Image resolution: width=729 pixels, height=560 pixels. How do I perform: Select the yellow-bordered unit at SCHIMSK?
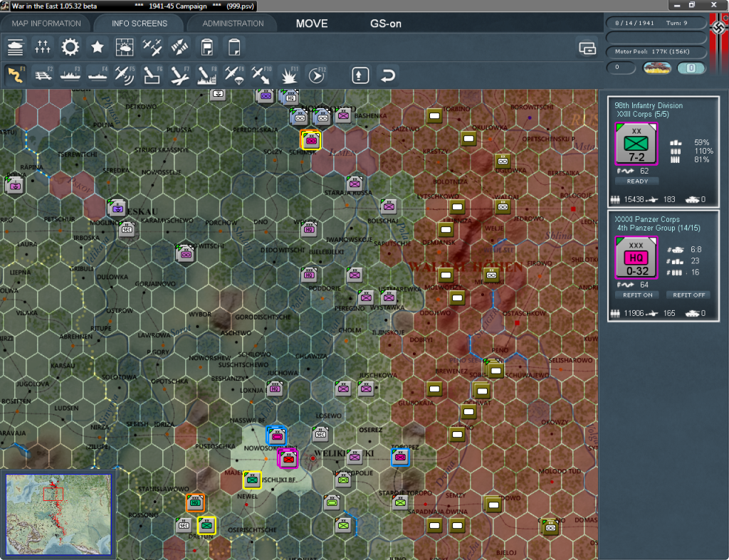coord(310,140)
